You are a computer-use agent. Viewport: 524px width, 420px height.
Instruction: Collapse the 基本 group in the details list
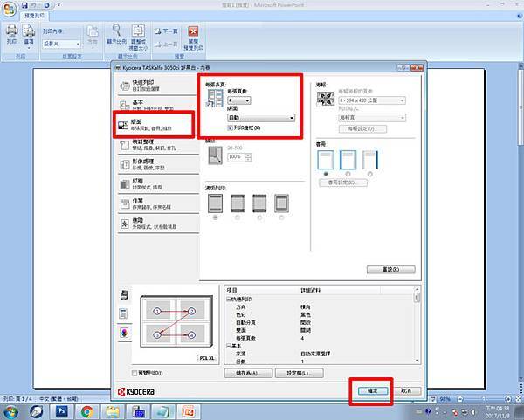229,346
